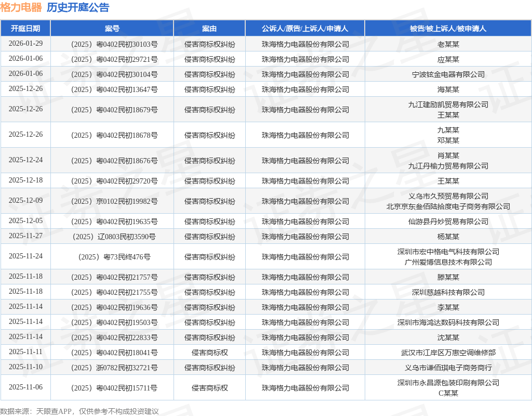
Task: Click the 数据来源 天眼查APP footer note
Action: coord(79,412)
